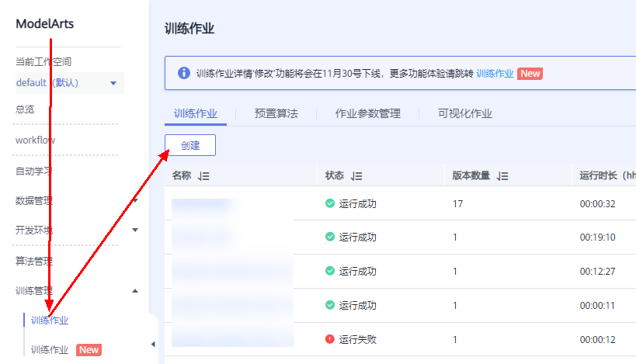Sort by version count sort icon
This screenshot has height=364, width=636.
(503, 176)
